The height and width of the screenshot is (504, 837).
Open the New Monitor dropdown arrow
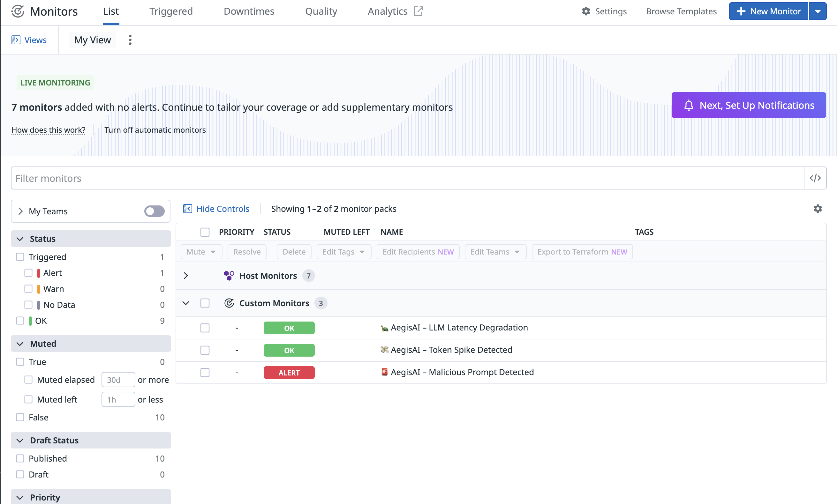[x=818, y=11]
